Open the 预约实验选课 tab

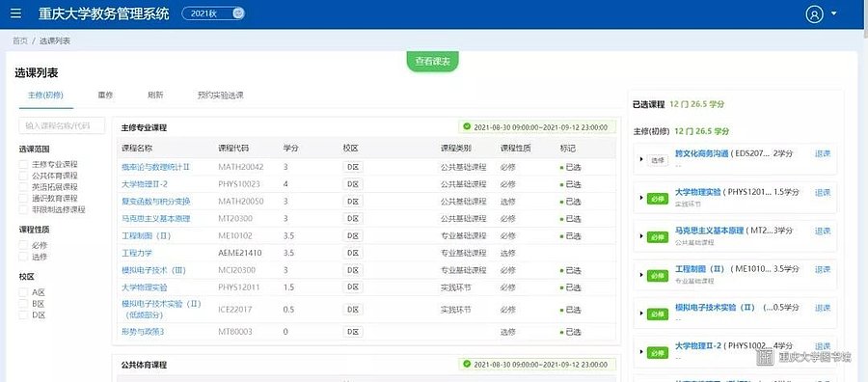(x=220, y=95)
